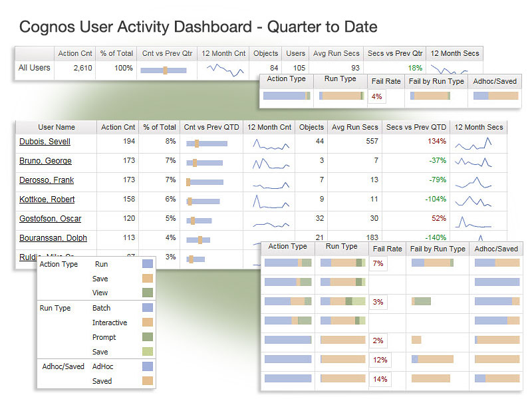
Task: Click the summary panel Action Type stacked bar
Action: [x=287, y=96]
